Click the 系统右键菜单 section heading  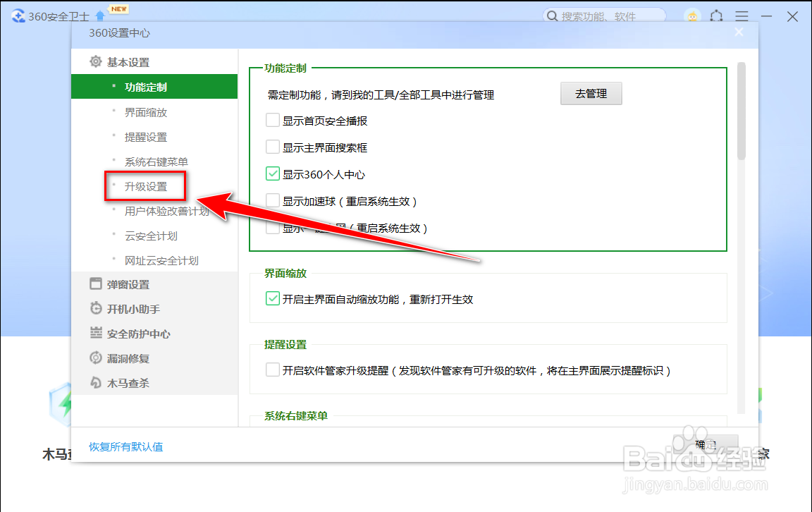pos(296,415)
